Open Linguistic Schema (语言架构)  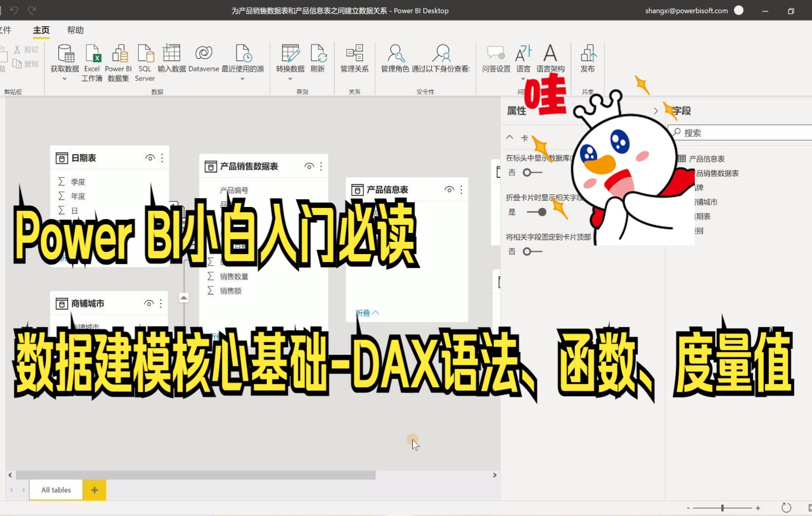pos(550,53)
